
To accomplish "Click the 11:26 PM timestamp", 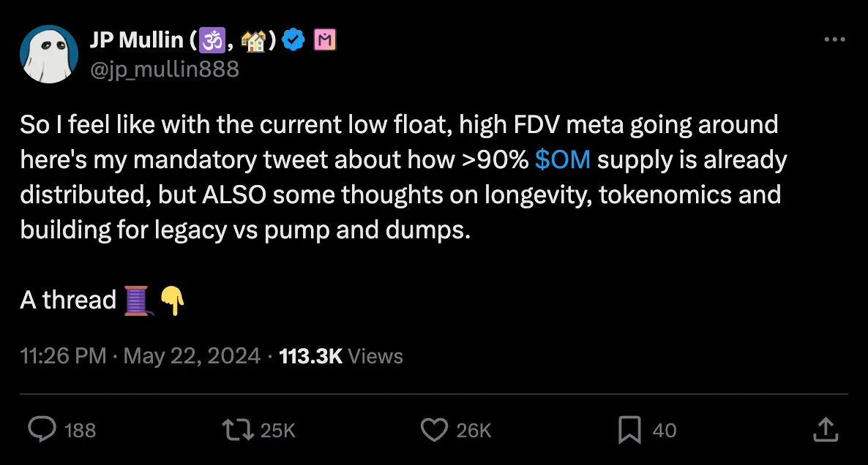I will click(63, 356).
